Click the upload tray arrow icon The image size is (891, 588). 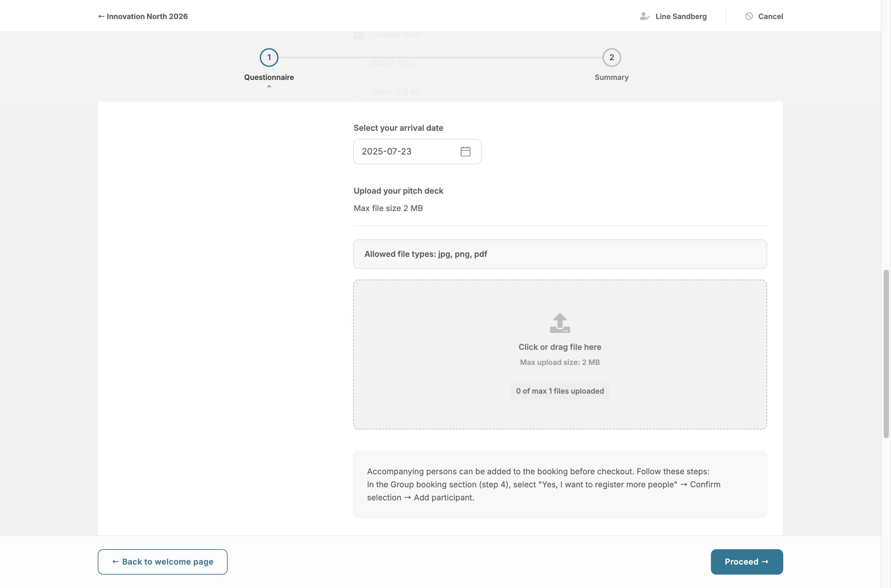point(560,323)
